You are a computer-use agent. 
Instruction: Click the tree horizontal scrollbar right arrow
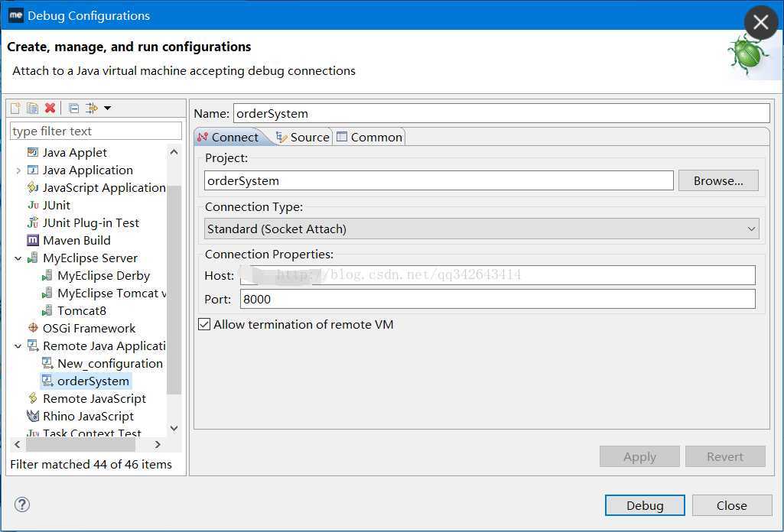click(158, 444)
